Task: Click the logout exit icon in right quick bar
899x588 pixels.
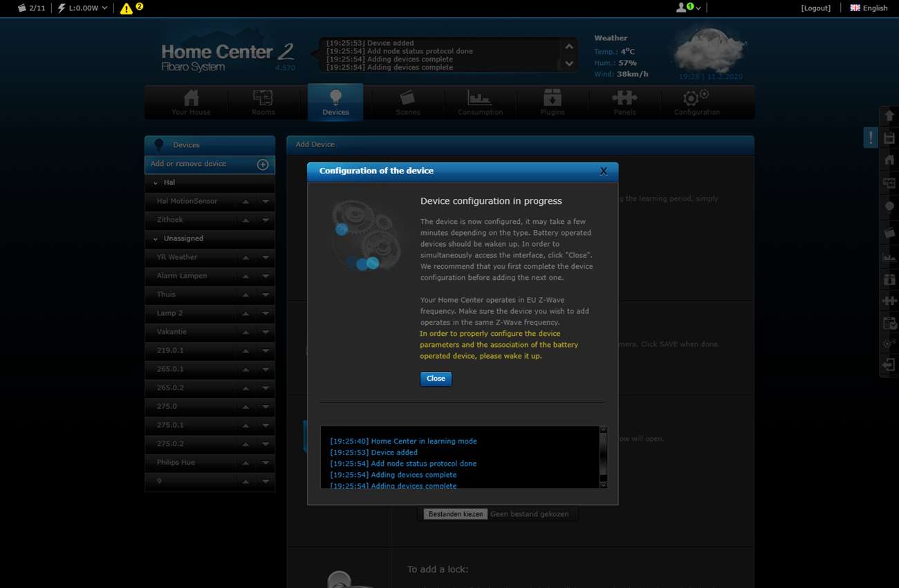Action: [889, 364]
